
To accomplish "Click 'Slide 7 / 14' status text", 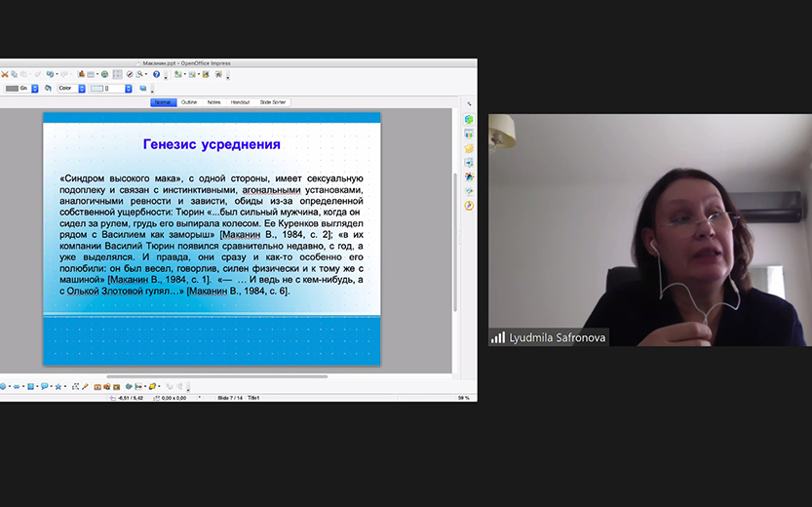I will pos(230,398).
